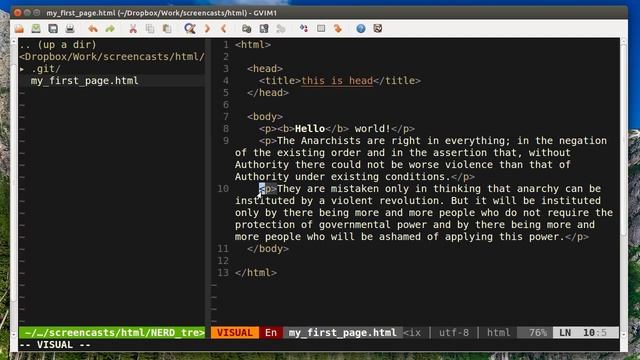
Task: Click the html filetype status entry
Action: (x=498, y=333)
